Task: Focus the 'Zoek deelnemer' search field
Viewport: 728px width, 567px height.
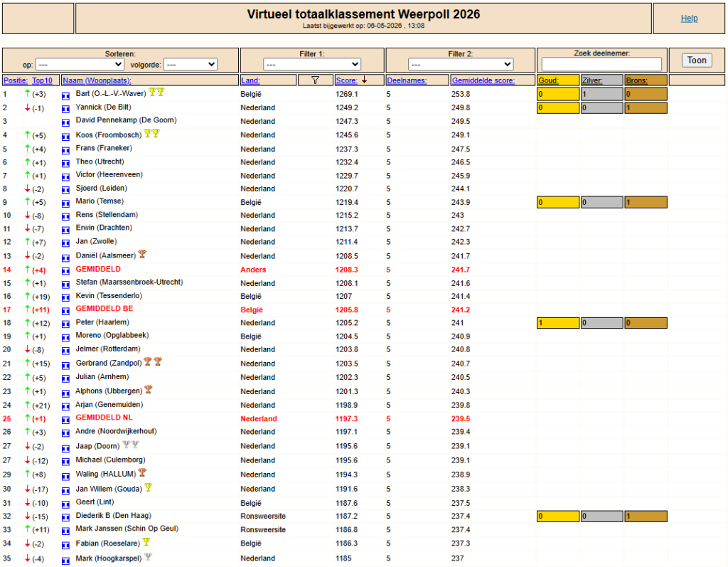Action: (601, 64)
